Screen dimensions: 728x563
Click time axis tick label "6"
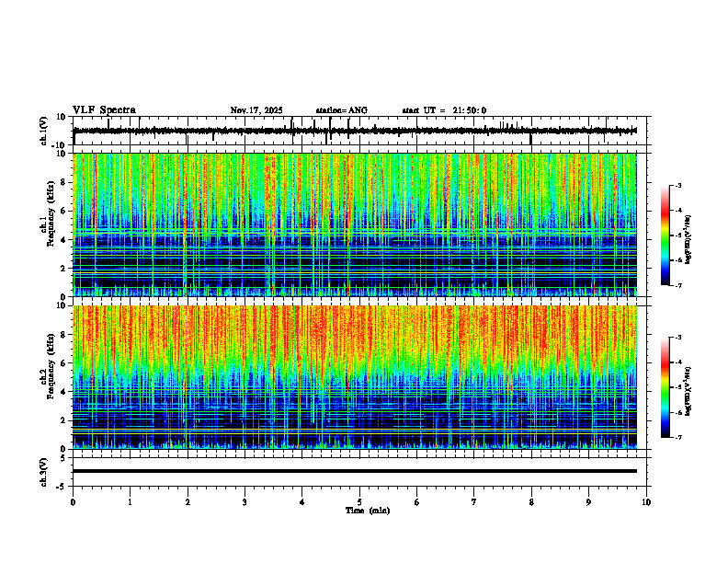417,502
